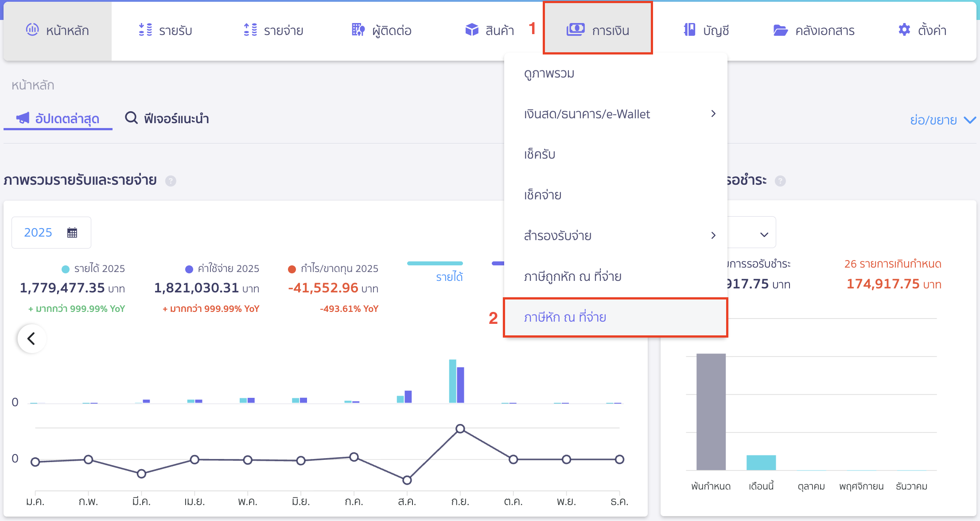This screenshot has height=521, width=980.
Task: Open the รายจ่าย expense menu icon
Action: pyautogui.click(x=250, y=30)
